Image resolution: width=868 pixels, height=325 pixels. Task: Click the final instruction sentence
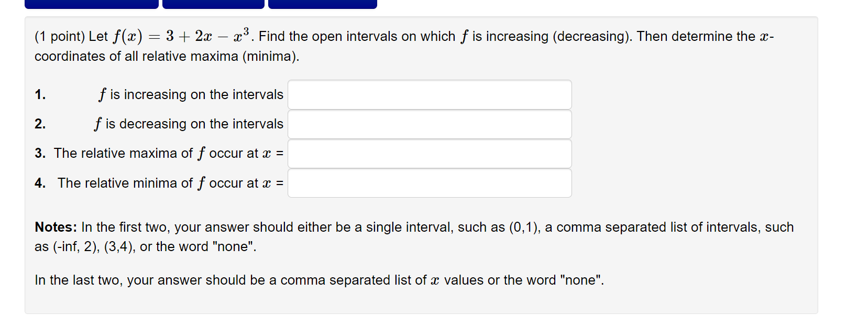point(318,280)
